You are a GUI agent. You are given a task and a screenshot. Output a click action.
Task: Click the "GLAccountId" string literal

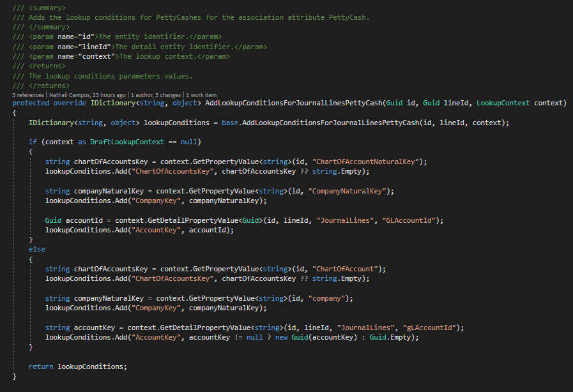click(409, 220)
